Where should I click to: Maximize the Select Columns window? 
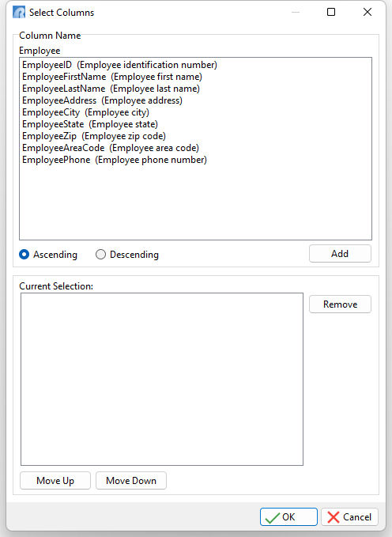tap(331, 13)
